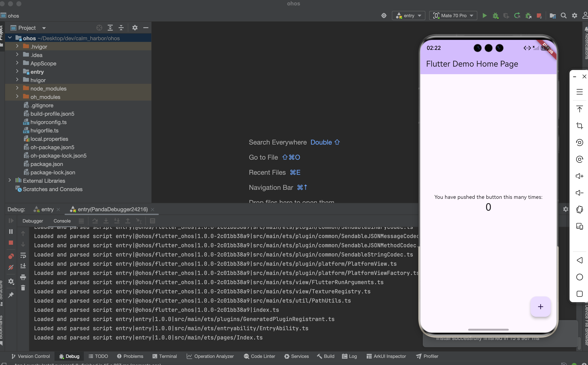Switch to the Debugger tab

pyautogui.click(x=33, y=221)
